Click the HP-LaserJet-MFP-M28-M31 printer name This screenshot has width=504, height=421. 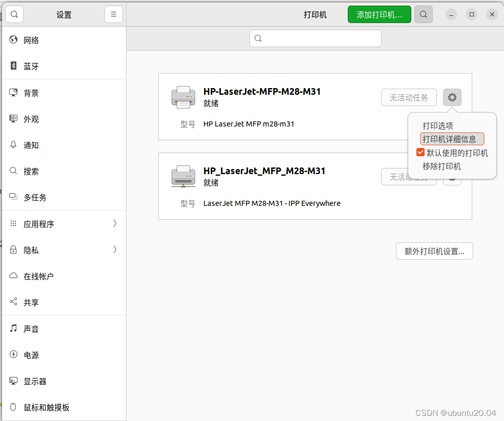tap(262, 92)
